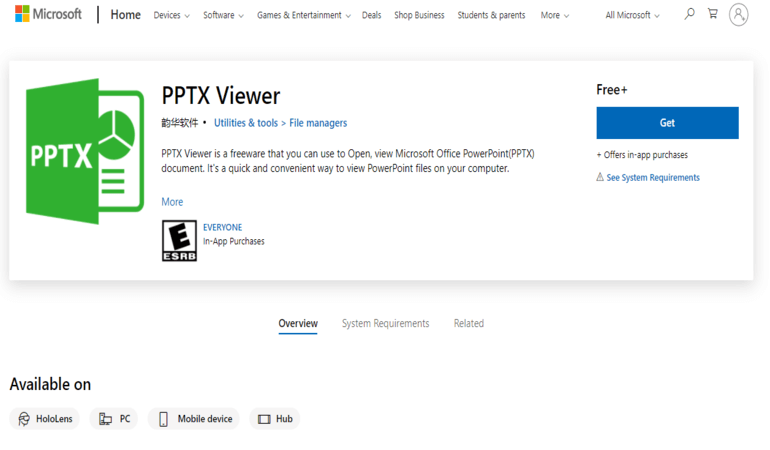This screenshot has height=450, width=770.
Task: Click the Mobile device phone icon
Action: pyautogui.click(x=164, y=419)
